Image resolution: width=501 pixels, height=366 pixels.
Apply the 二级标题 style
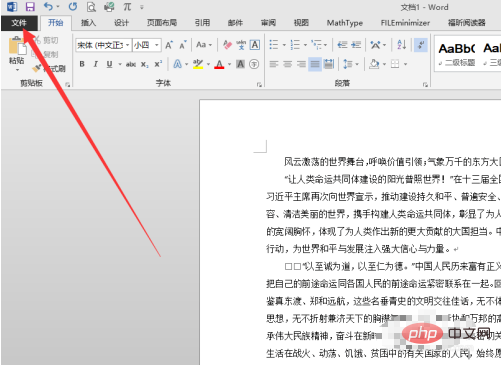point(457,53)
